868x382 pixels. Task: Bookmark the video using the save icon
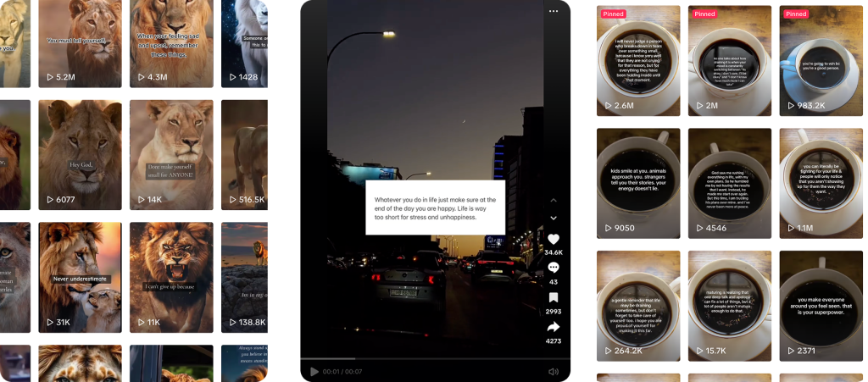tap(554, 297)
